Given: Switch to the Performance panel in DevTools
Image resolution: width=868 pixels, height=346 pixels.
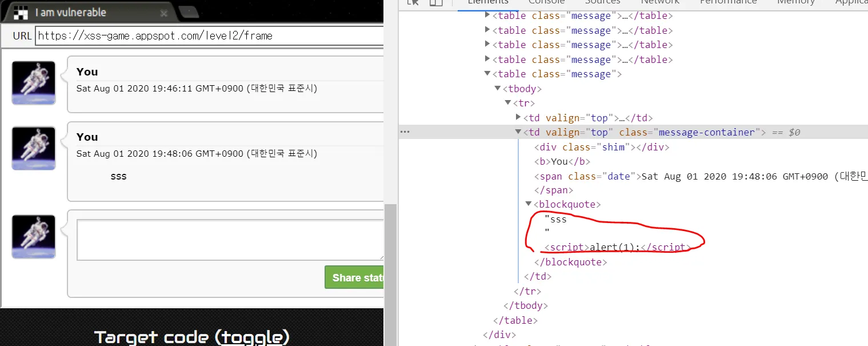Looking at the screenshot, I should (x=728, y=2).
